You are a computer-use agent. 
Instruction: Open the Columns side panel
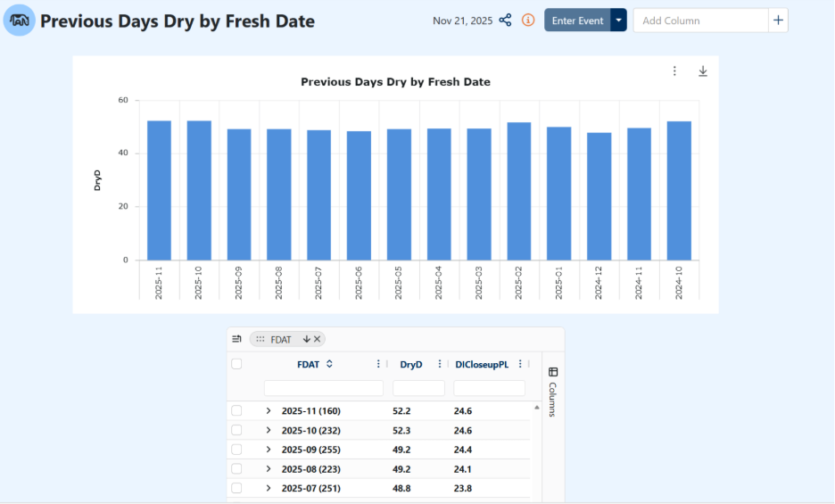tap(552, 392)
